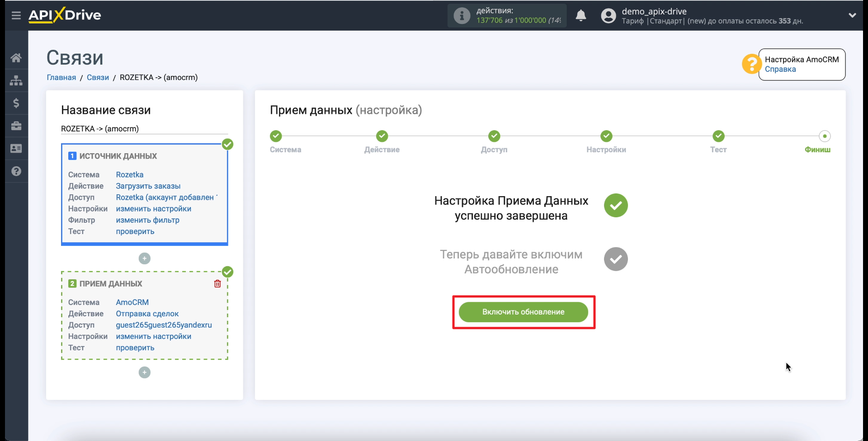Edit the connection name field

pyautogui.click(x=145, y=129)
